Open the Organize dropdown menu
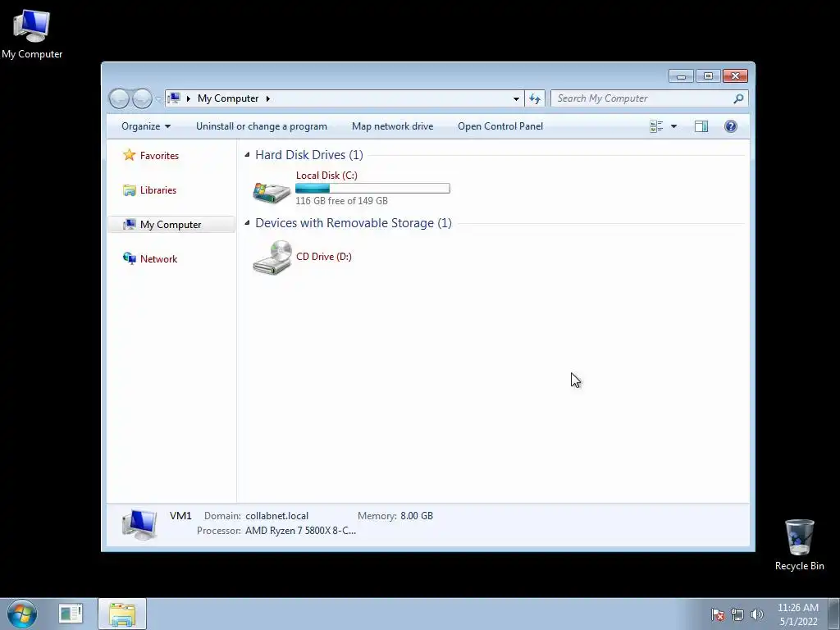 [146, 126]
